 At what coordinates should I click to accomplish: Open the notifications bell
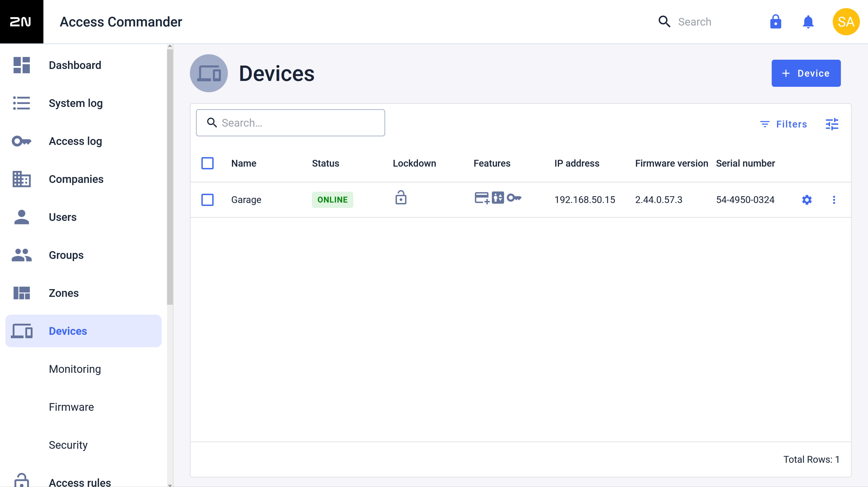click(808, 22)
